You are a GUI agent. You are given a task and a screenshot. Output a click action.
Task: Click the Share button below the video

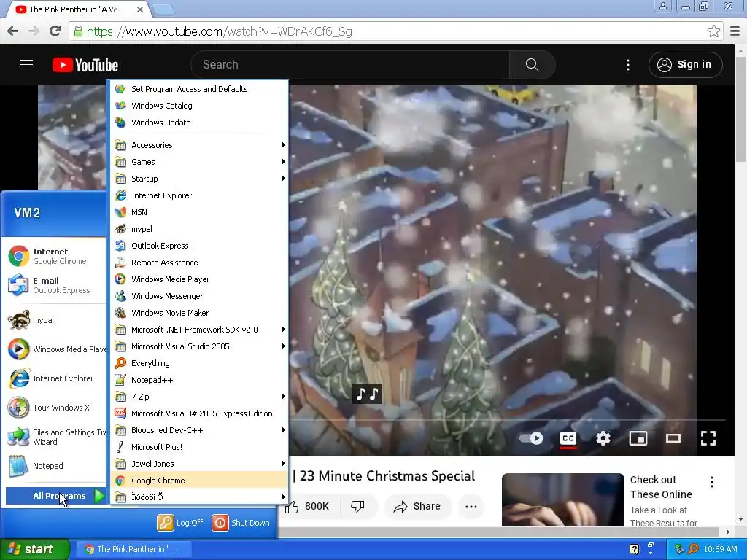click(x=417, y=506)
